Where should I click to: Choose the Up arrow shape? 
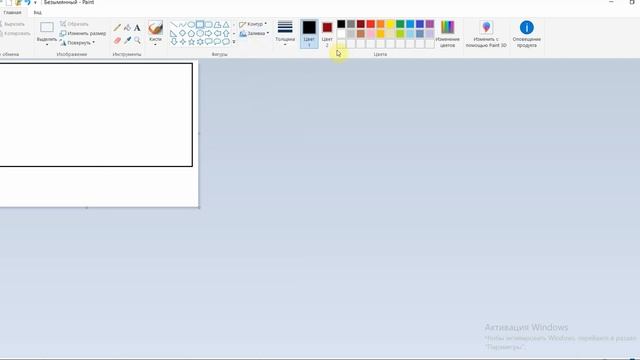pos(226,33)
